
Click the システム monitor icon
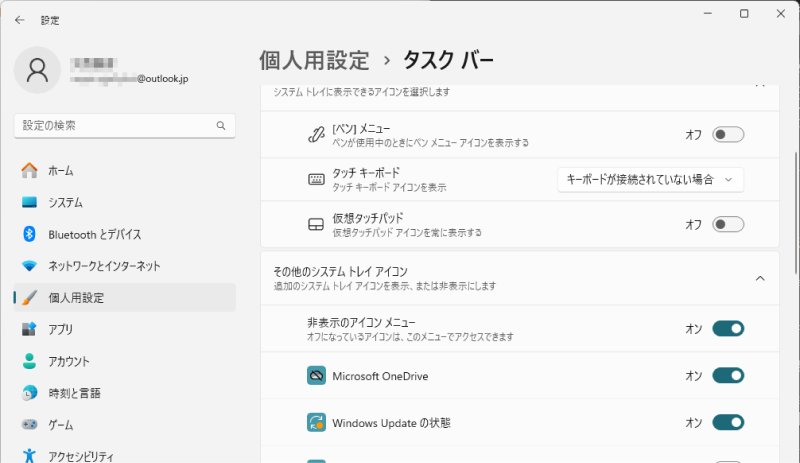tap(30, 202)
